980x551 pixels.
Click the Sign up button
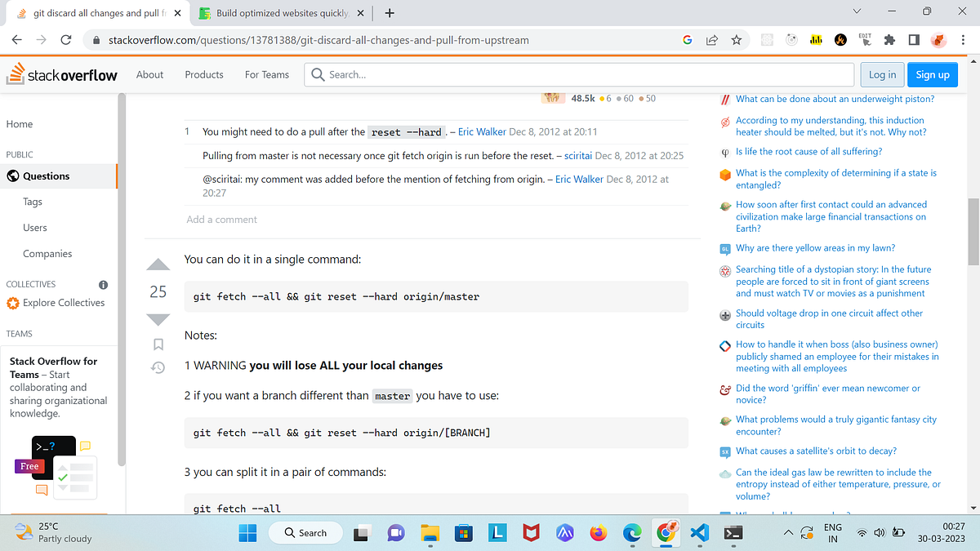[932, 74]
